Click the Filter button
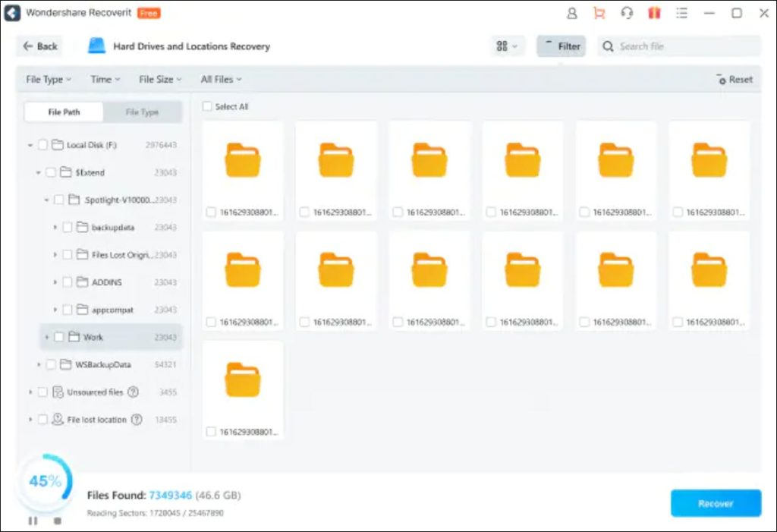 pyautogui.click(x=562, y=46)
